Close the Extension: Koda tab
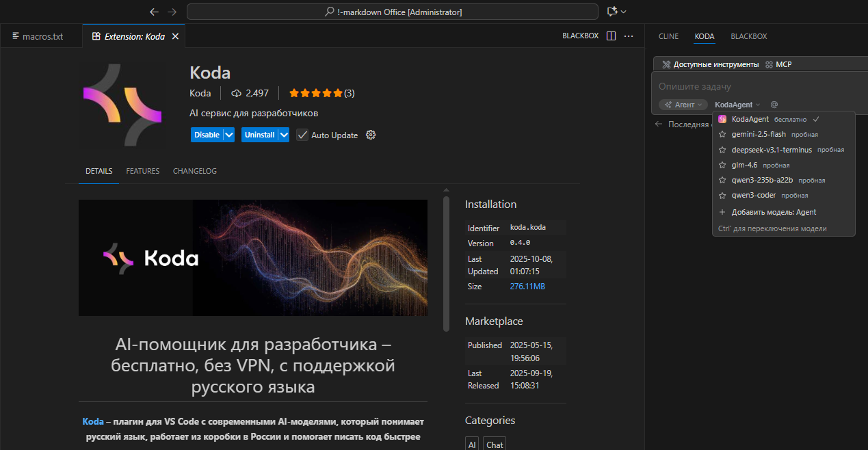Screen dimensions: 868x450 click(175, 36)
